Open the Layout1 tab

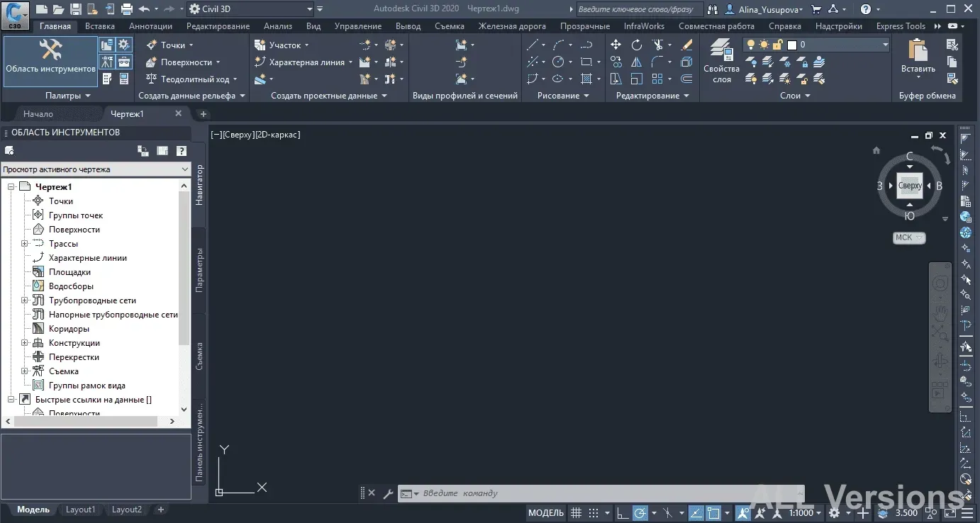click(x=80, y=510)
